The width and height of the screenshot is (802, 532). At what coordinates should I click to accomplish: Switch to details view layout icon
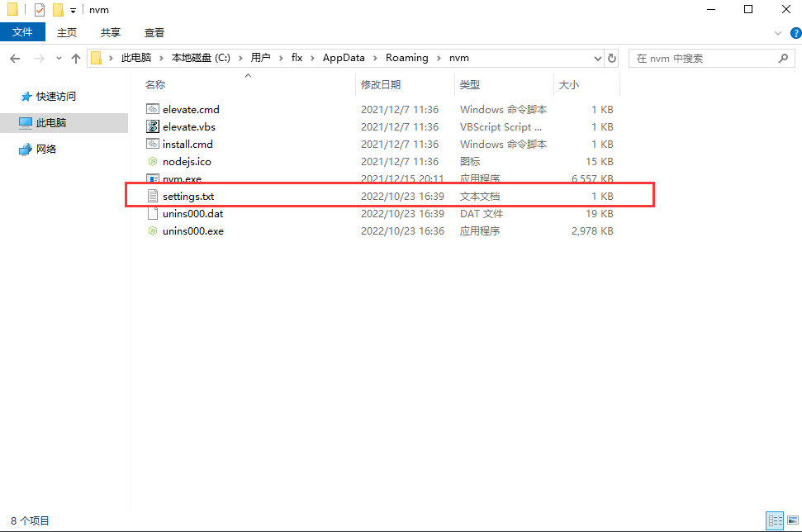775,520
